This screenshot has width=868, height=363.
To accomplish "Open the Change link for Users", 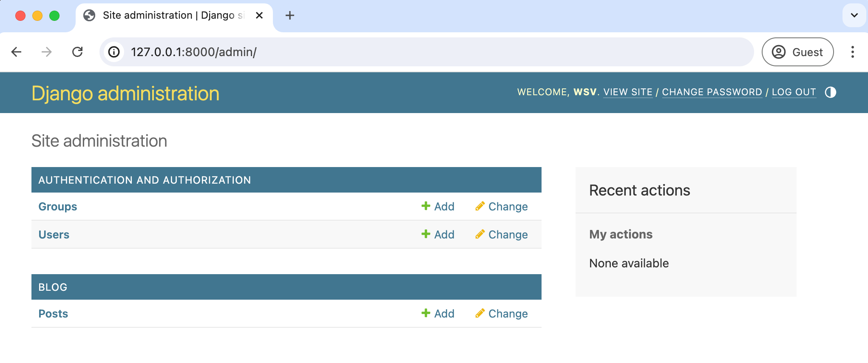I will tap(502, 235).
